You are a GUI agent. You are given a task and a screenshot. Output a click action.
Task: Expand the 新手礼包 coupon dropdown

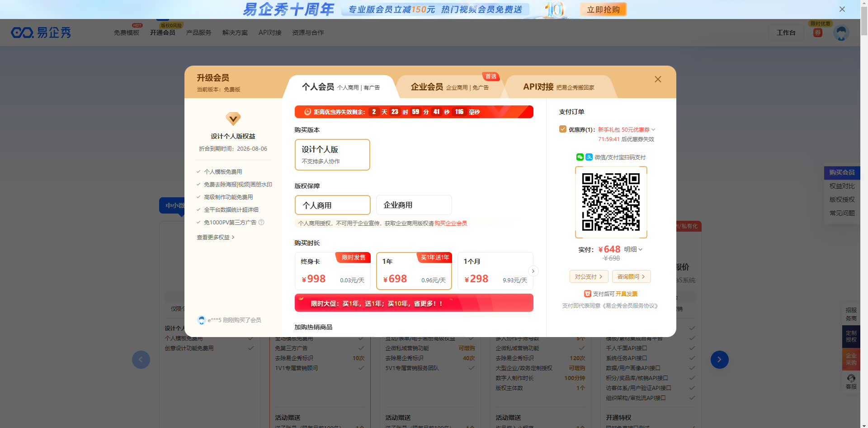(x=627, y=129)
